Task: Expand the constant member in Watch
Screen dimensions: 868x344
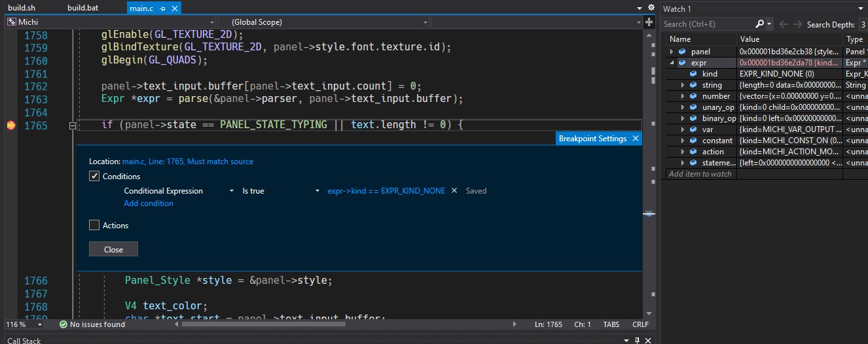Action: click(683, 141)
